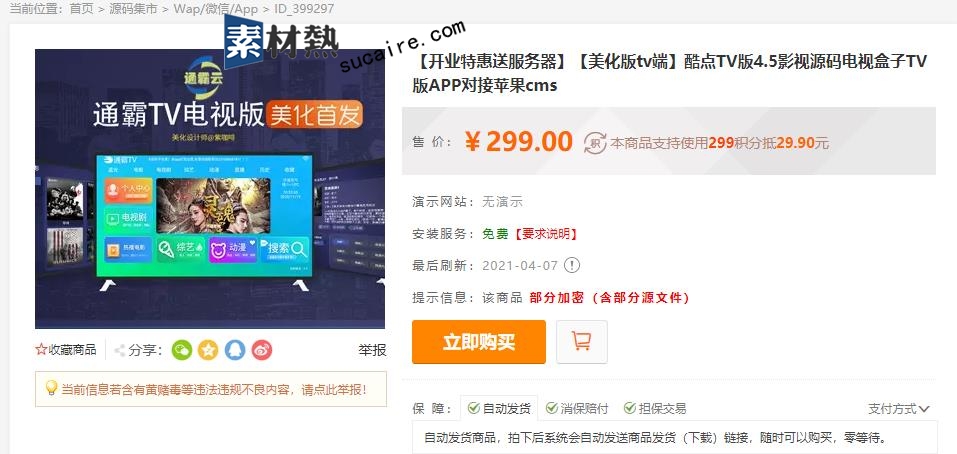Open the 通霸TV product preview image

(x=210, y=189)
